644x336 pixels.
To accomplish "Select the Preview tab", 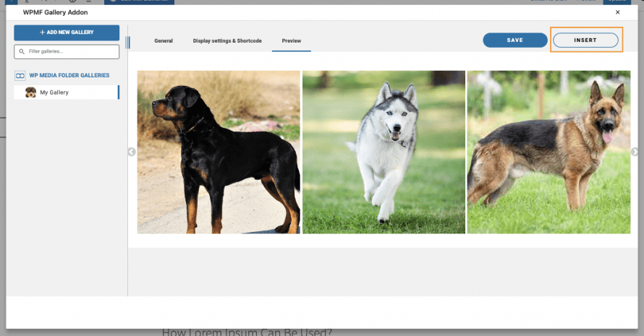I will pyautogui.click(x=292, y=41).
